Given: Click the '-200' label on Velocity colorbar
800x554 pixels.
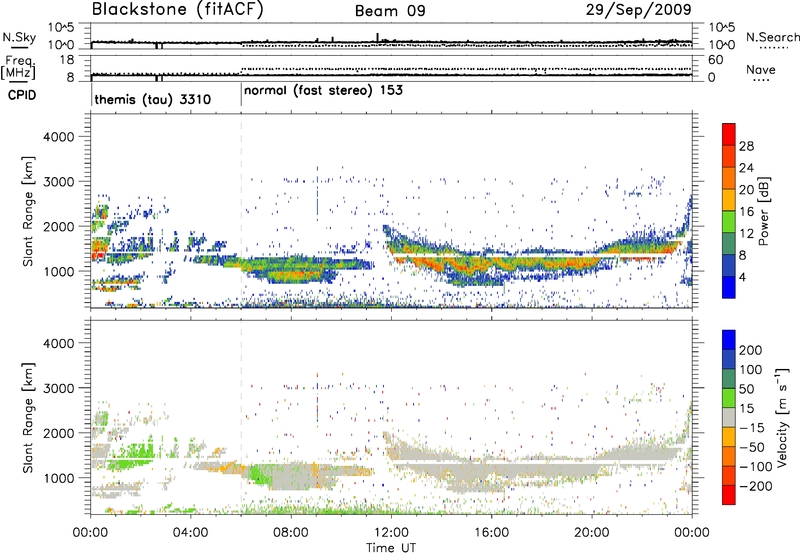Looking at the screenshot, I should (x=756, y=486).
